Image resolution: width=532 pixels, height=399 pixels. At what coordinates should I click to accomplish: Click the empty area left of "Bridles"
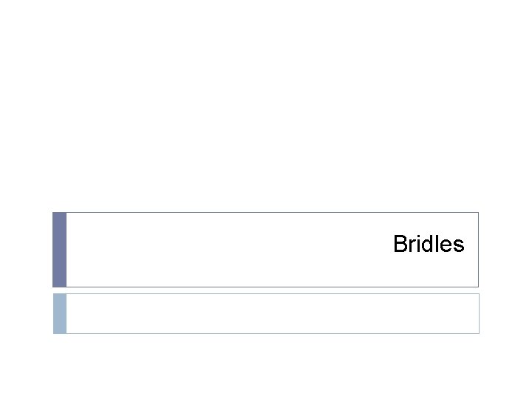pyautogui.click(x=222, y=250)
